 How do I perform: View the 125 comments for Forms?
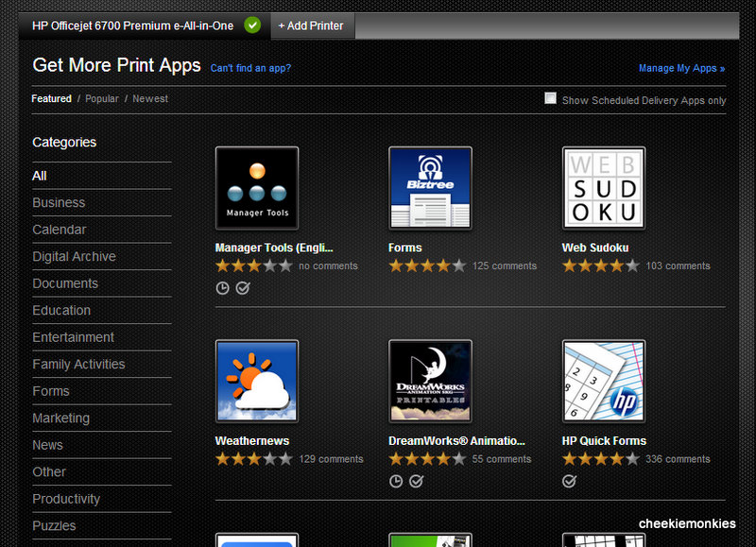pyautogui.click(x=505, y=266)
